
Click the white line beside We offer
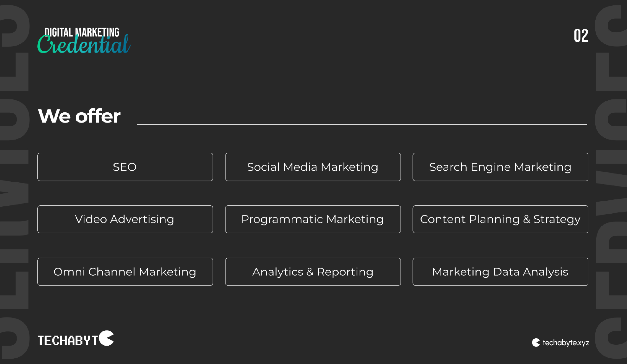pos(362,125)
